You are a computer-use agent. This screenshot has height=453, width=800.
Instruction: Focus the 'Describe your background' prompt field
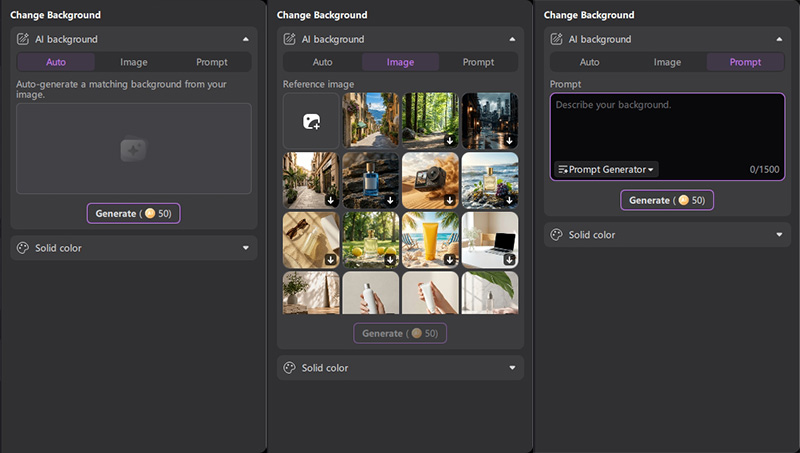667,136
